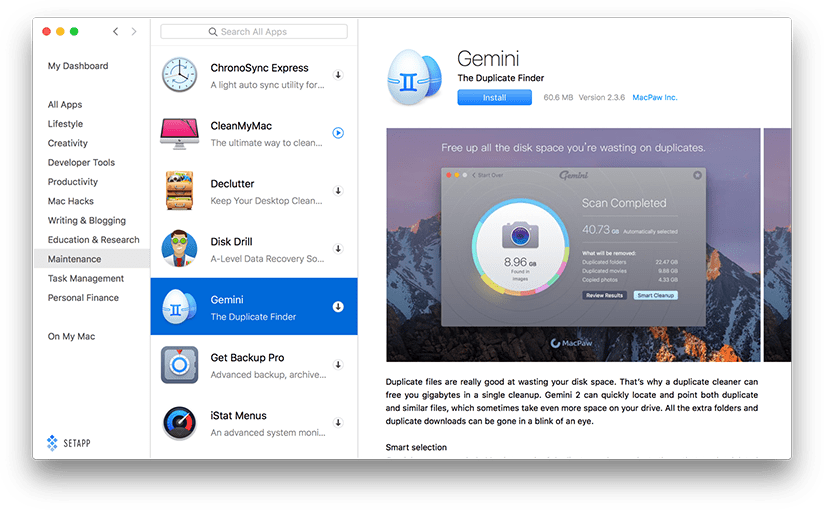The width and height of the screenshot is (824, 510).
Task: Select the Developer Tools category
Action: (81, 162)
